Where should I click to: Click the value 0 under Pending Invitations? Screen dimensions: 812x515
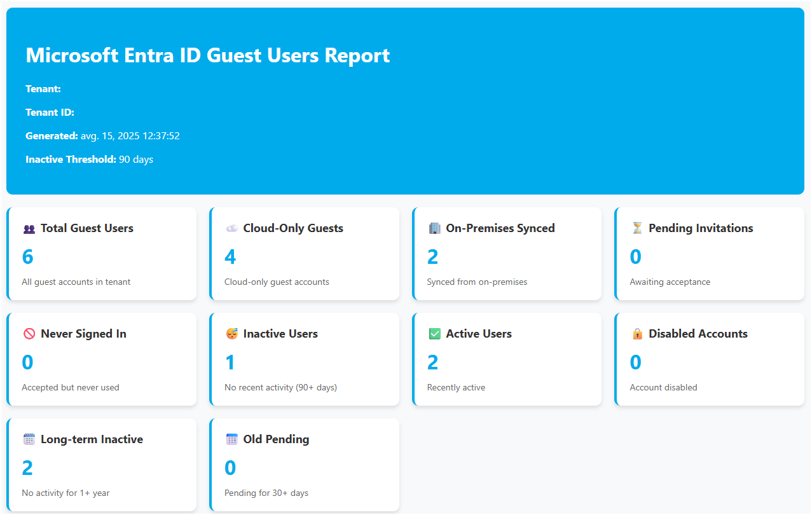click(x=636, y=257)
